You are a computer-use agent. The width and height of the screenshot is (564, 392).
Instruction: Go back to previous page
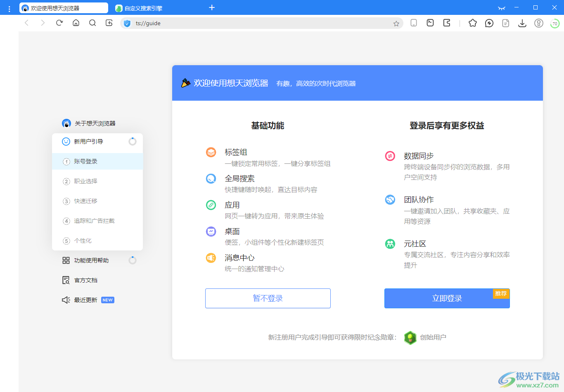[27, 23]
